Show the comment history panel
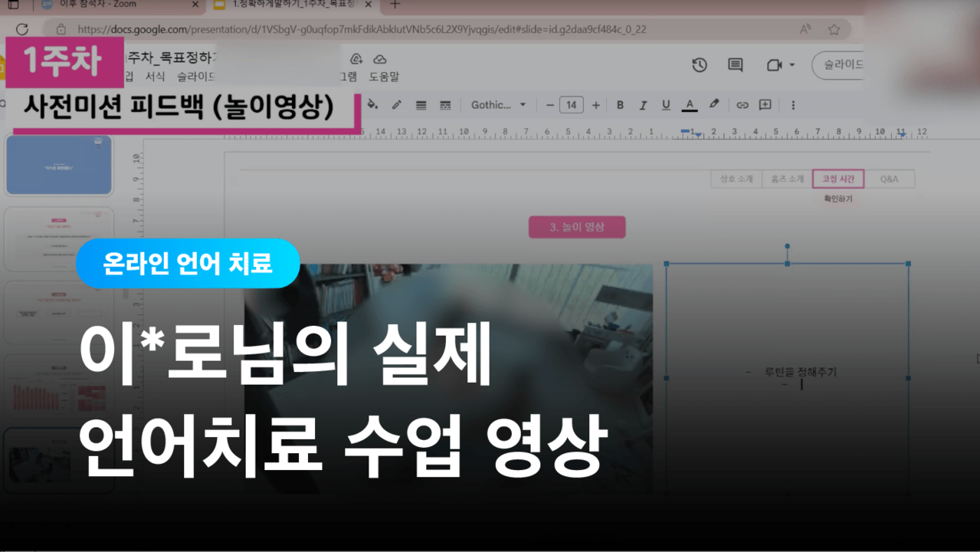980x552 pixels. point(735,65)
